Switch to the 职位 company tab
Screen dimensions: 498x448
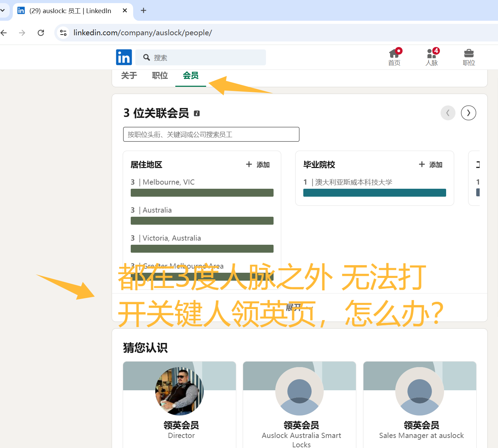point(160,75)
